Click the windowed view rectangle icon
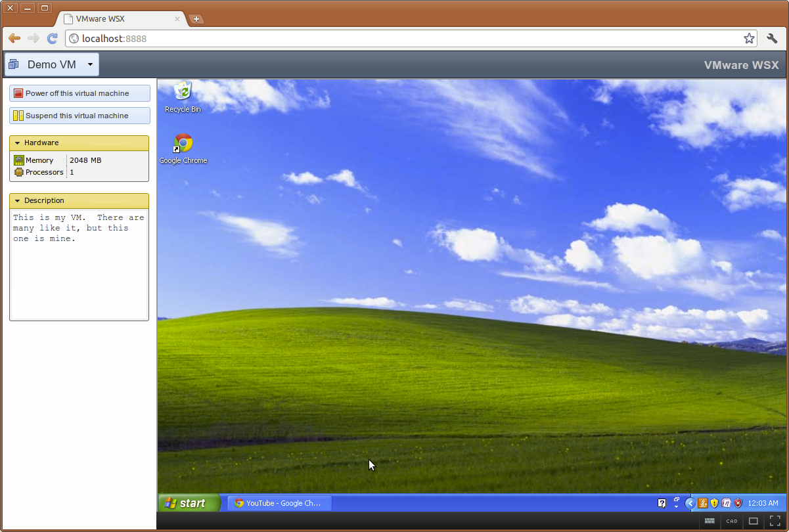This screenshot has height=532, width=789. tap(754, 521)
